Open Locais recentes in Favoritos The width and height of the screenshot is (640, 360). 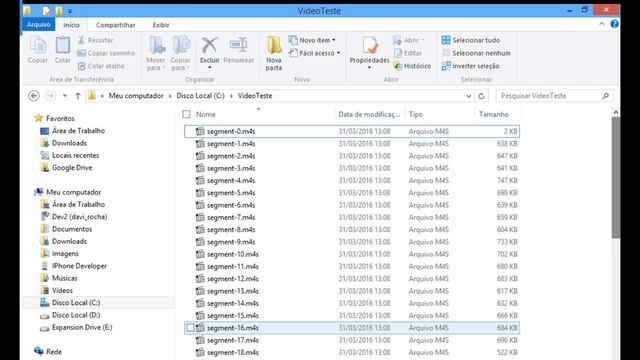point(76,156)
